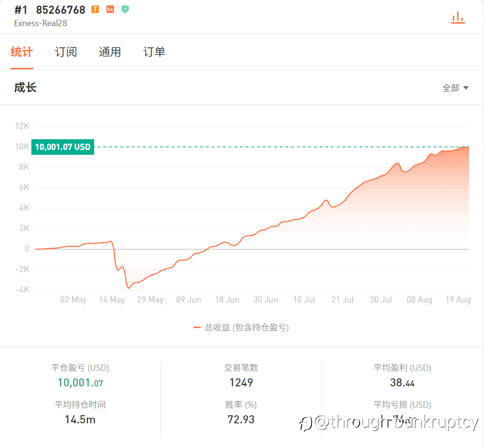Click the 交易笔数 value 1249
The image size is (484, 448).
(x=241, y=383)
